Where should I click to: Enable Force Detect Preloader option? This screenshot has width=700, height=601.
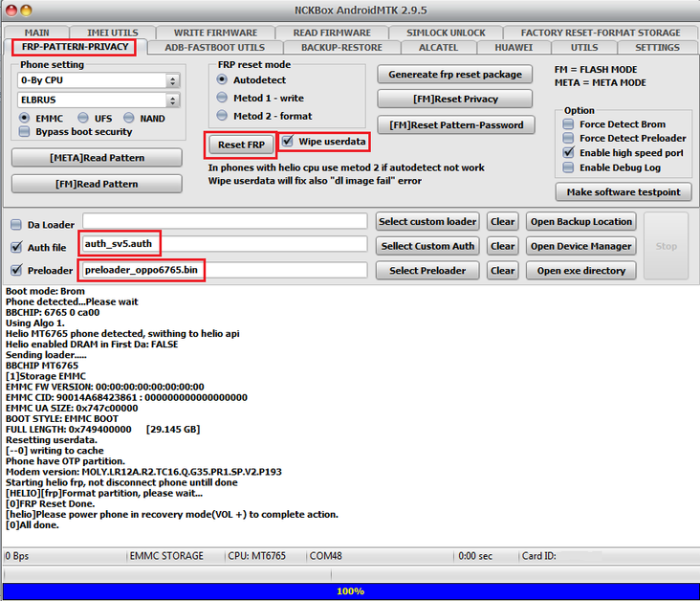pyautogui.click(x=568, y=138)
